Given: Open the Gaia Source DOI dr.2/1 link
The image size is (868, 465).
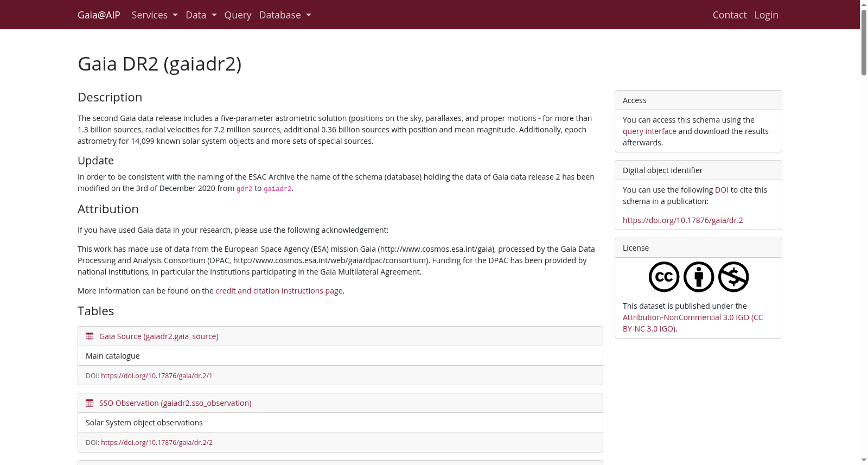Looking at the screenshot, I should [x=157, y=375].
